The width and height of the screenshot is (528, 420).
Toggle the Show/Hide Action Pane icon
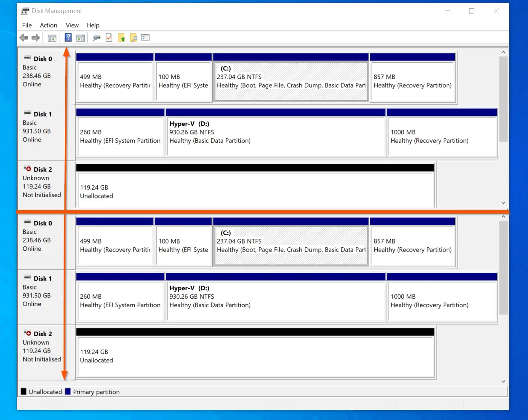pyautogui.click(x=80, y=38)
